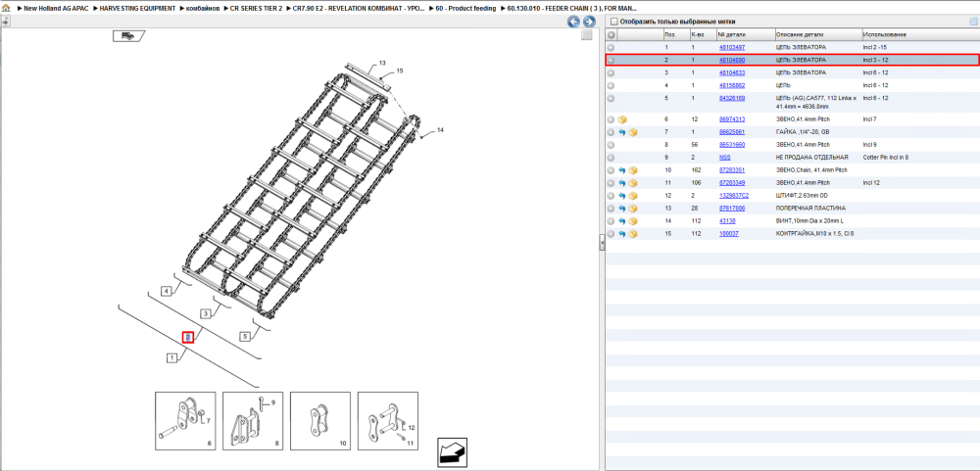Select callout 4 in the diagram
The width and height of the screenshot is (980, 471).
(x=167, y=291)
